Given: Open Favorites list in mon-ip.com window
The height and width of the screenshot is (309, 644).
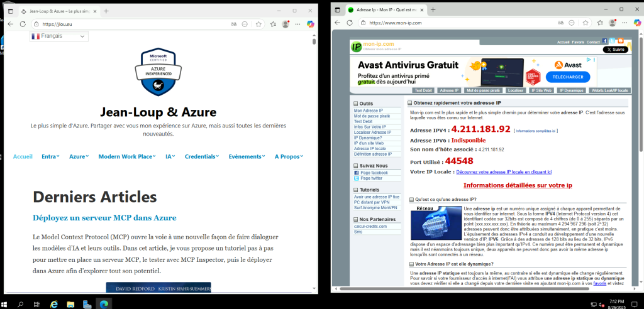Looking at the screenshot, I should tap(599, 23).
